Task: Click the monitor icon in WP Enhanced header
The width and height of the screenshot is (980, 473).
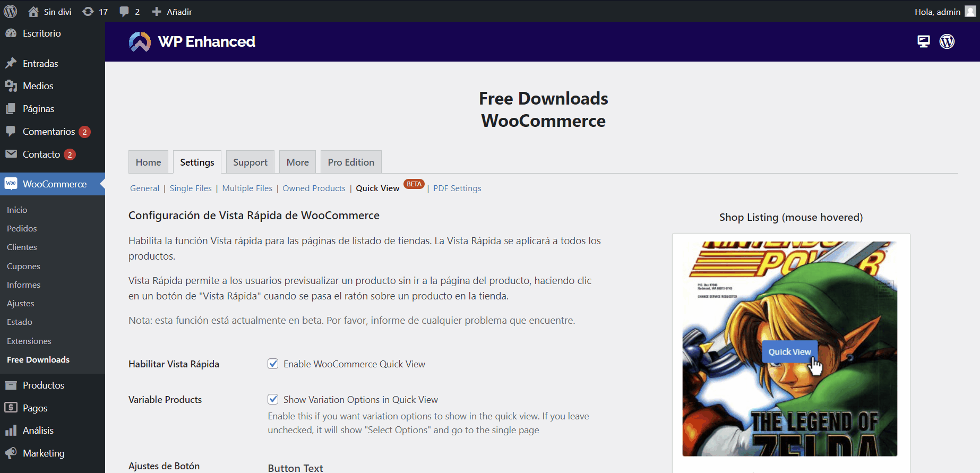Action: pyautogui.click(x=924, y=41)
